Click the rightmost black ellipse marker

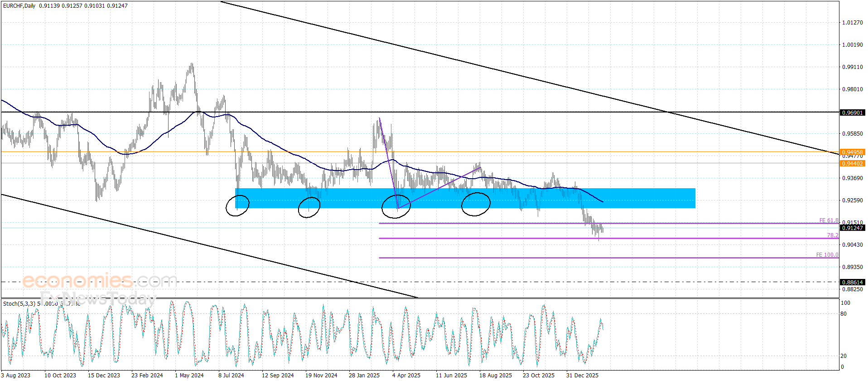[x=476, y=204]
